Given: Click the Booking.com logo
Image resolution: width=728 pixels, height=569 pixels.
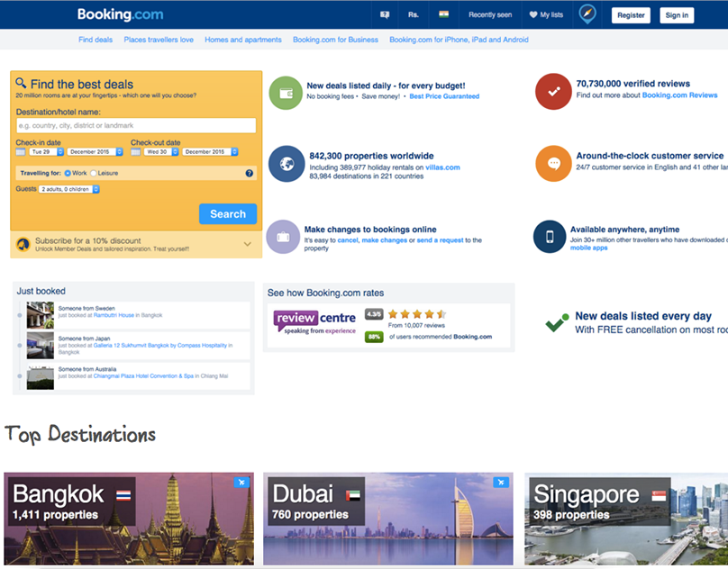Looking at the screenshot, I should coord(120,14).
